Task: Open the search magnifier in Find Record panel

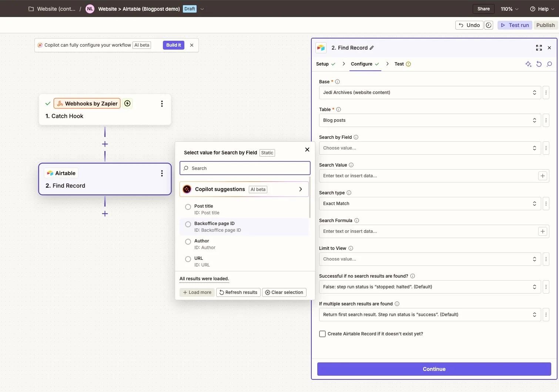Action: 549,64
